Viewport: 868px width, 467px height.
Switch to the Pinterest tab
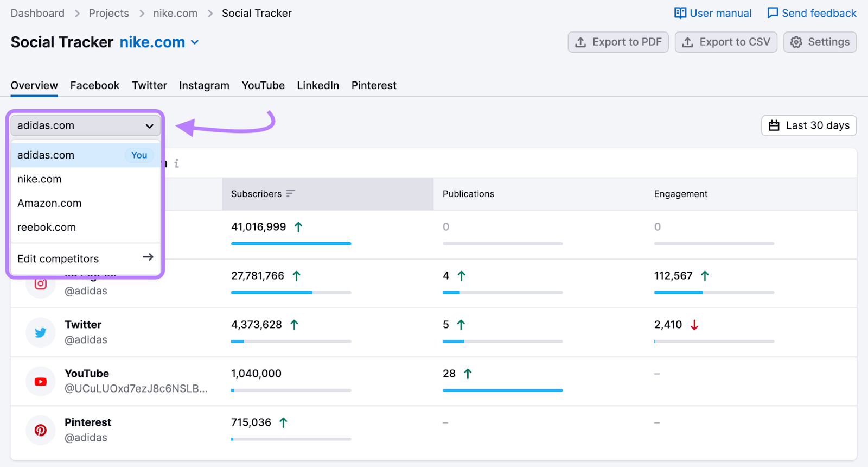pyautogui.click(x=374, y=85)
